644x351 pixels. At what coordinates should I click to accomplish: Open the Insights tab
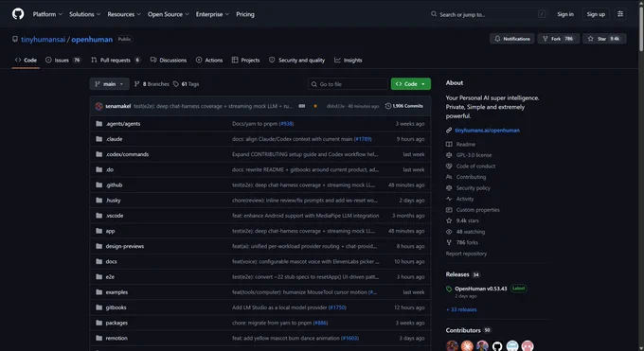349,60
